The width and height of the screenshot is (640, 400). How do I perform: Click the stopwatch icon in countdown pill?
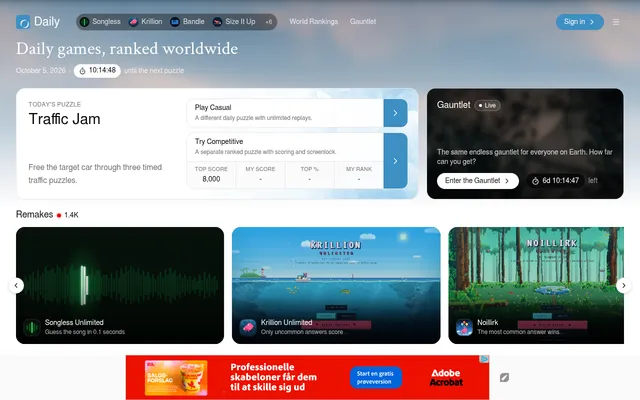click(x=82, y=71)
